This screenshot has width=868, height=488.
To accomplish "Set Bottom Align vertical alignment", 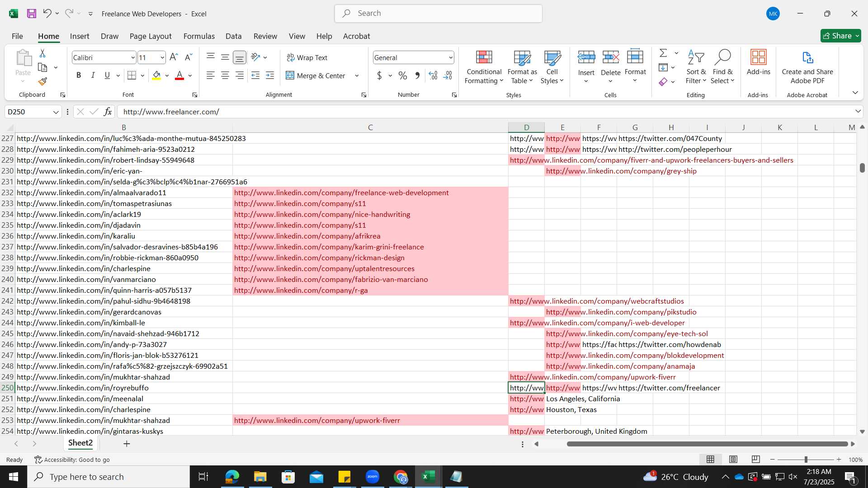I will tap(240, 57).
